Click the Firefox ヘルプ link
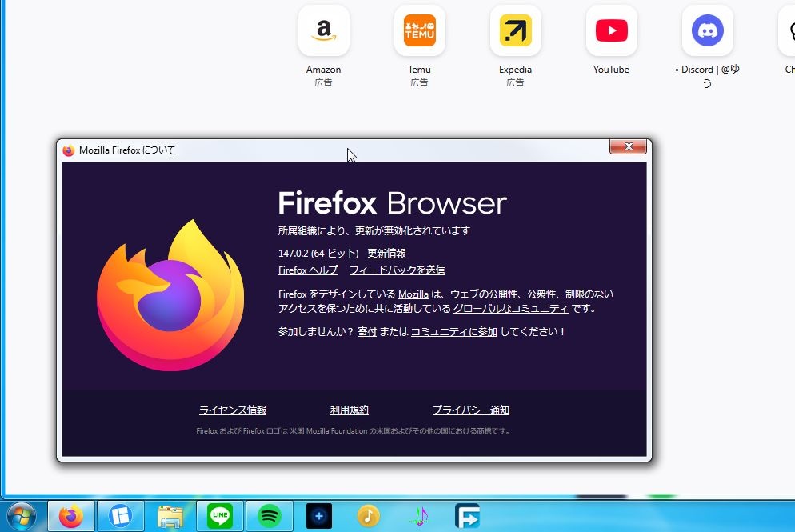The image size is (795, 532). point(308,270)
